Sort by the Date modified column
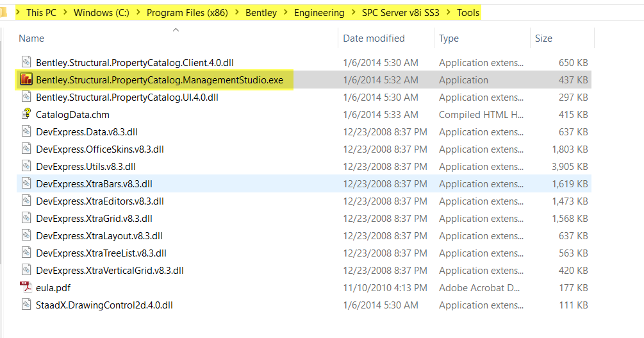 pos(374,38)
